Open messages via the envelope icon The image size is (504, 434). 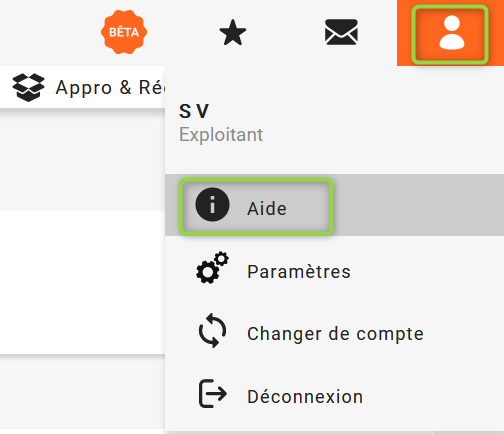pyautogui.click(x=341, y=32)
